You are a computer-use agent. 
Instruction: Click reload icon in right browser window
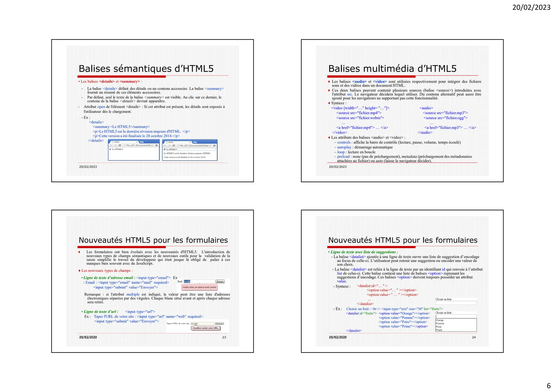point(174,145)
